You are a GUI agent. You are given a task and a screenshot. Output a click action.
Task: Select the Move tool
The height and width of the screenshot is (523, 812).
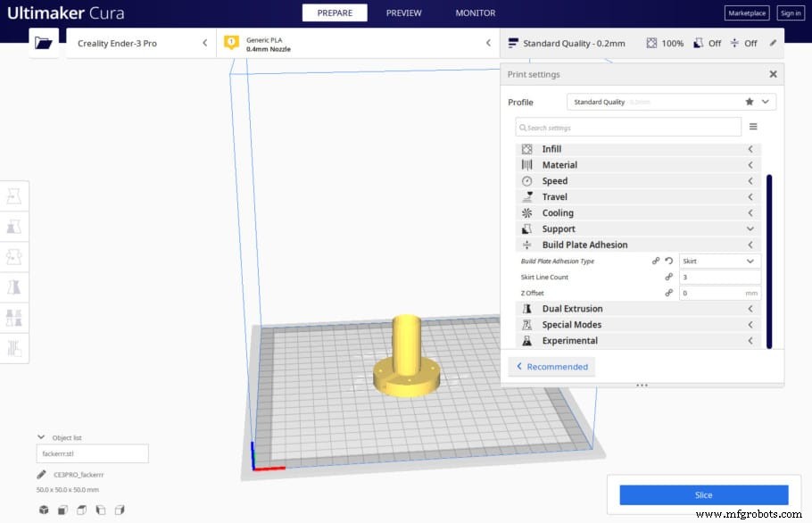coord(13,195)
